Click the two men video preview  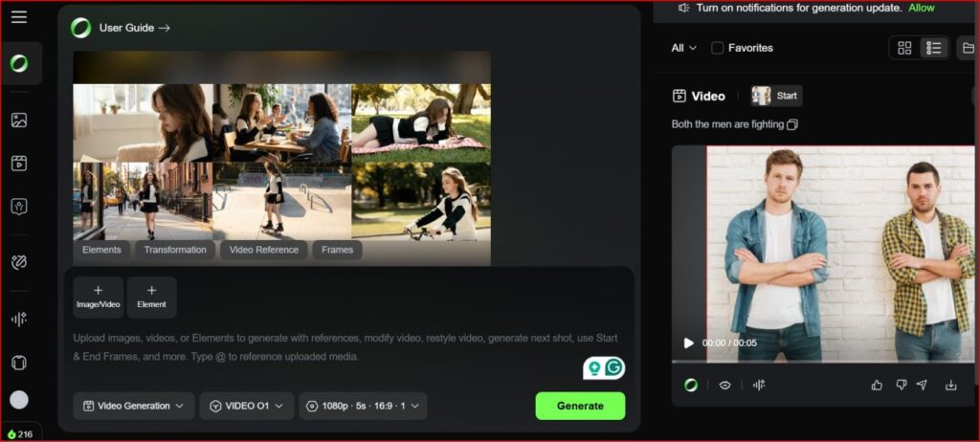823,254
